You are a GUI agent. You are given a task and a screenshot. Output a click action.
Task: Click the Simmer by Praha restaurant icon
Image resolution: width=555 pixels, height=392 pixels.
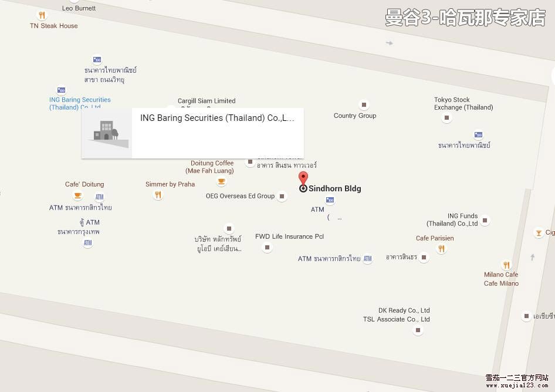[x=158, y=194]
